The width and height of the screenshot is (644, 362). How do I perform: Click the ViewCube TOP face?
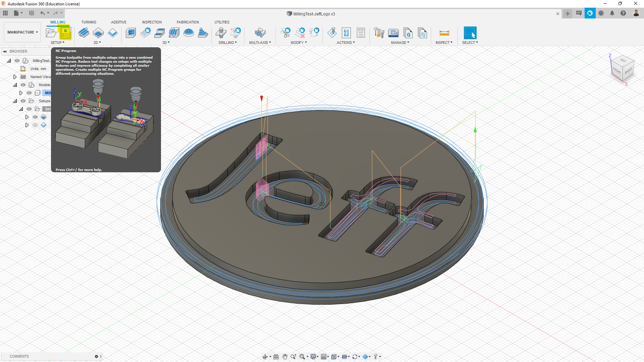pos(623,61)
